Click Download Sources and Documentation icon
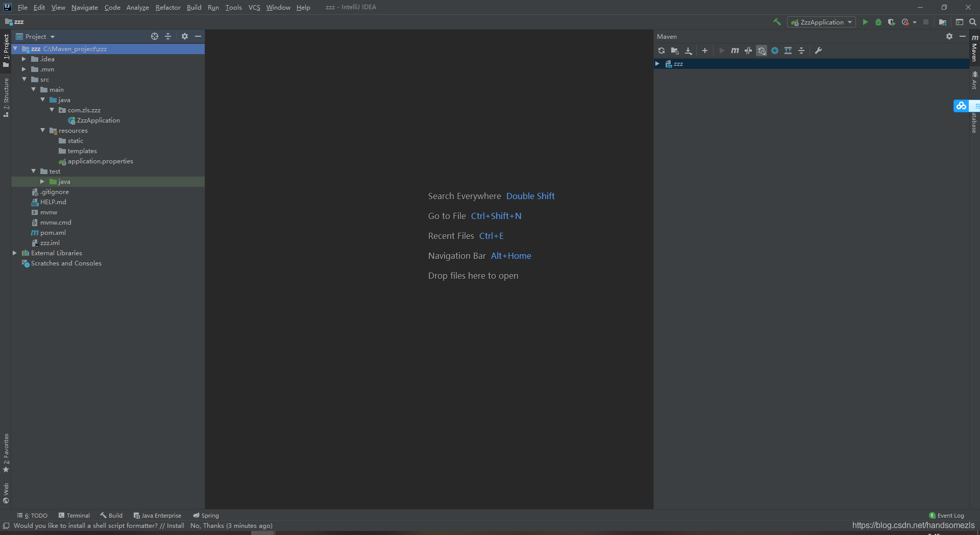The image size is (980, 535). (689, 51)
